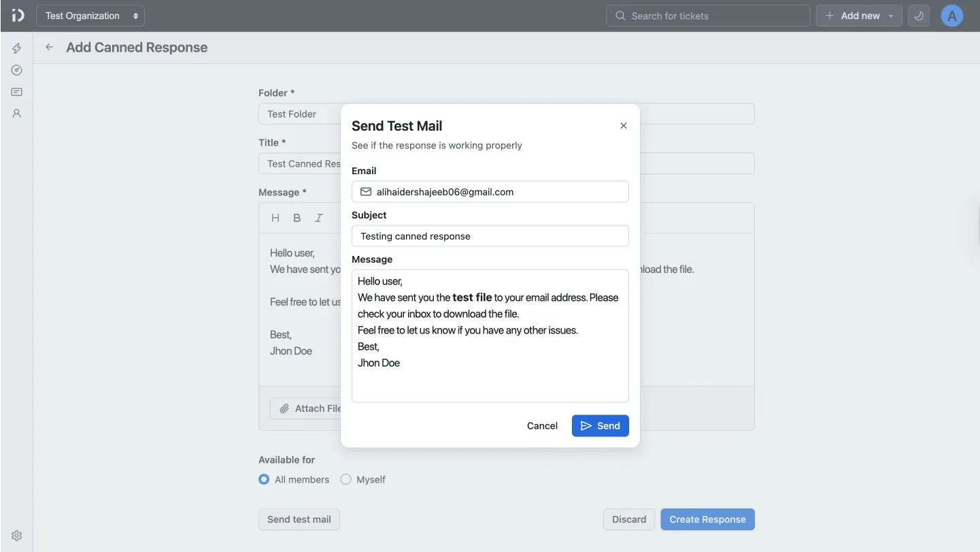Go back with the left arrow beside title

pos(48,47)
